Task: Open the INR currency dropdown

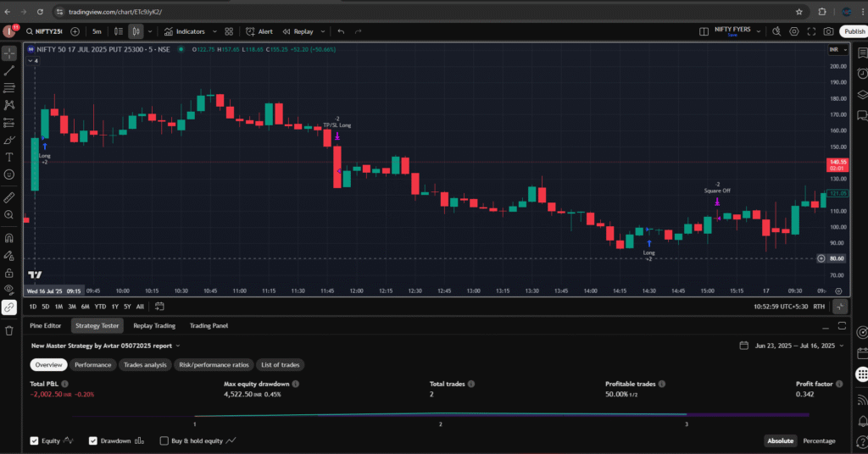Action: tap(837, 50)
